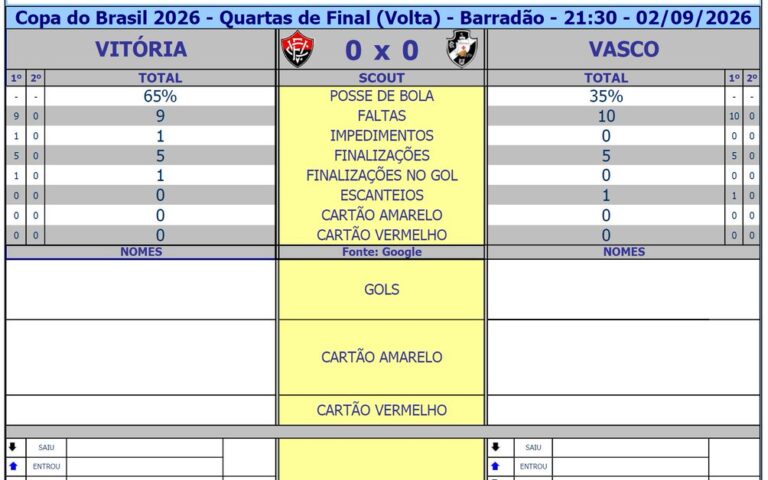This screenshot has height=480, width=768.
Task: Click the VASCO team name header
Action: coord(624,49)
